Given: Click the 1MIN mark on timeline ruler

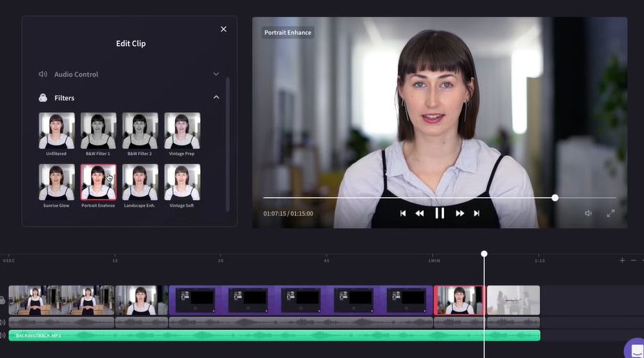Looking at the screenshot, I should (434, 261).
